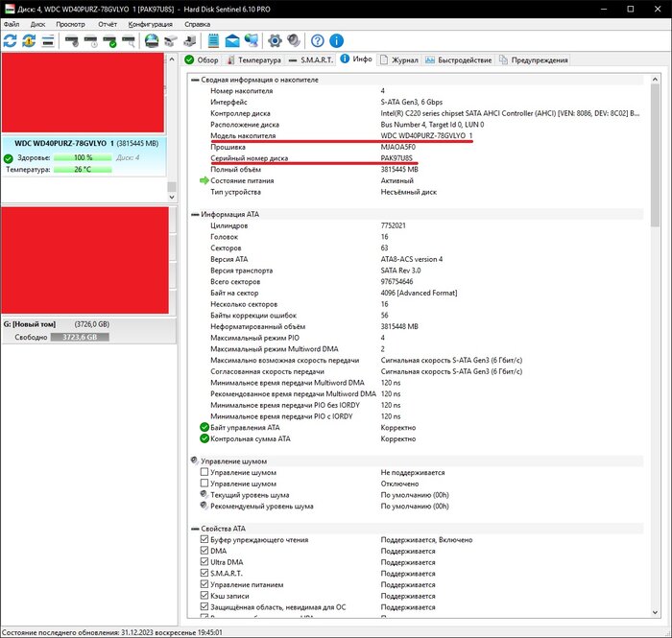Viewport: 672px width, 638px height.
Task: Toggle the Управление питанием checkbox
Action: [204, 584]
